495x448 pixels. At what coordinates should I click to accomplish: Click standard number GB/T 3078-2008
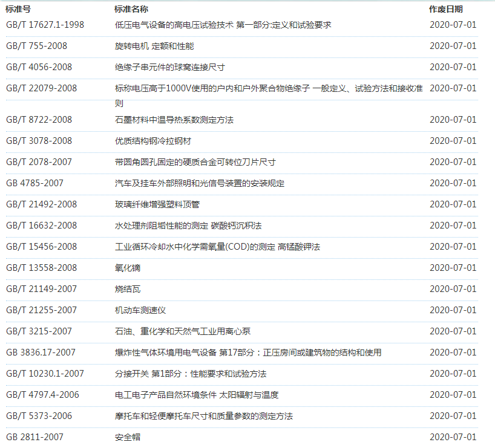click(x=39, y=141)
